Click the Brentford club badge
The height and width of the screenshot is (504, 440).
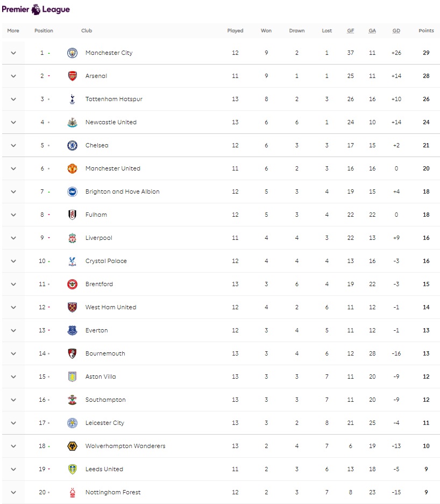pos(72,284)
